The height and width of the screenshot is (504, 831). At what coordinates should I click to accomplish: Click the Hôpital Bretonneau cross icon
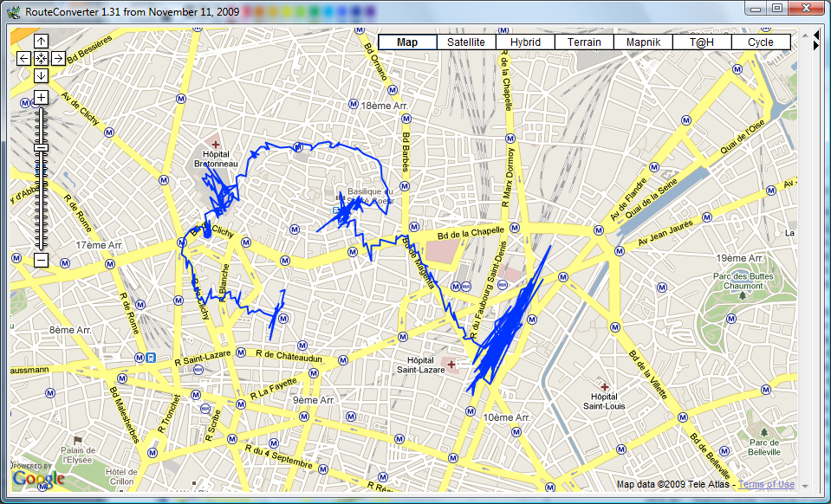[x=216, y=144]
